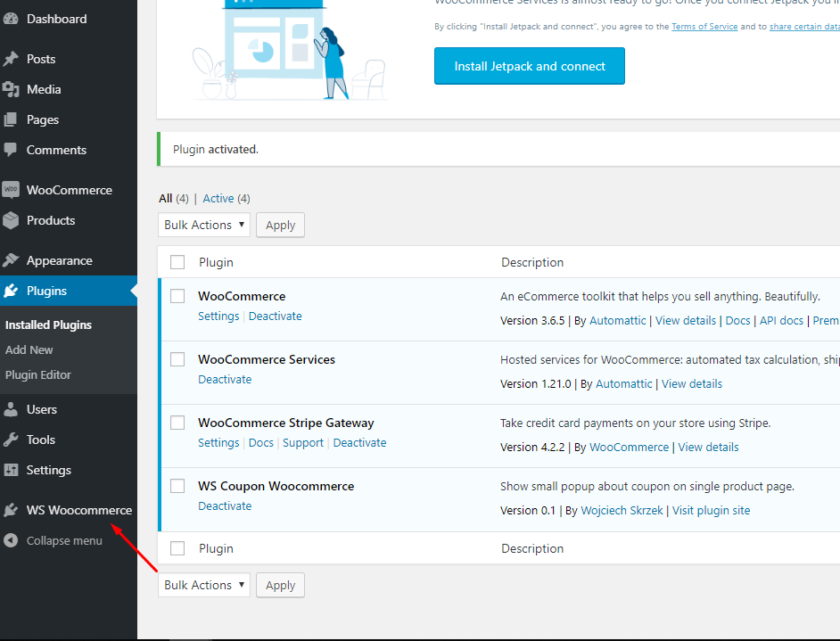The width and height of the screenshot is (840, 641).
Task: Click the Posts pushpin icon
Action: 11,59
